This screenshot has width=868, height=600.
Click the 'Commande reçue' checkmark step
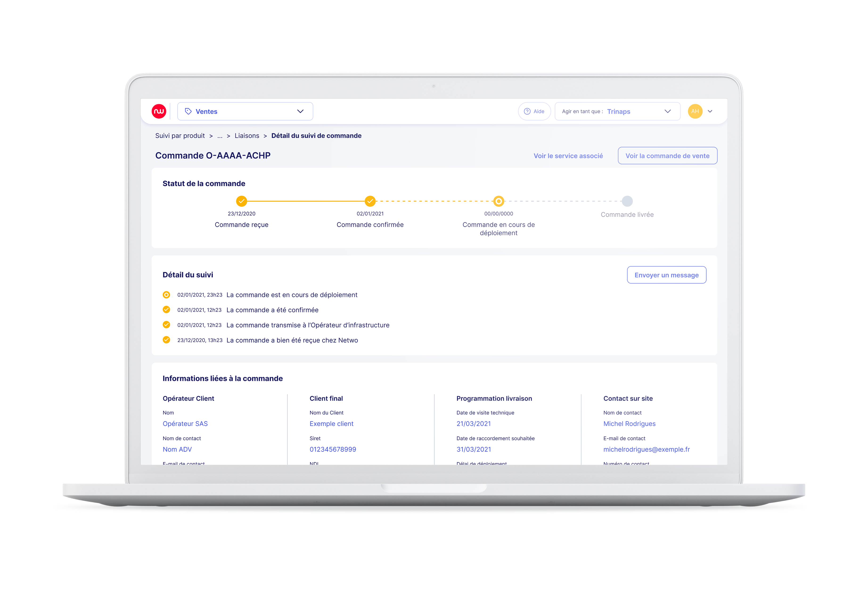241,201
